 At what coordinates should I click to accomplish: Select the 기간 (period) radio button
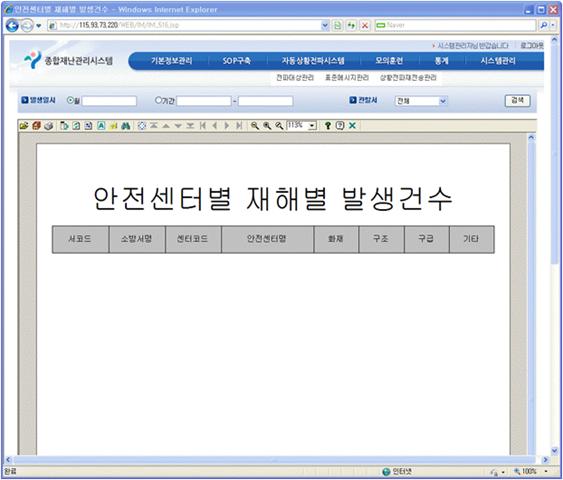158,100
